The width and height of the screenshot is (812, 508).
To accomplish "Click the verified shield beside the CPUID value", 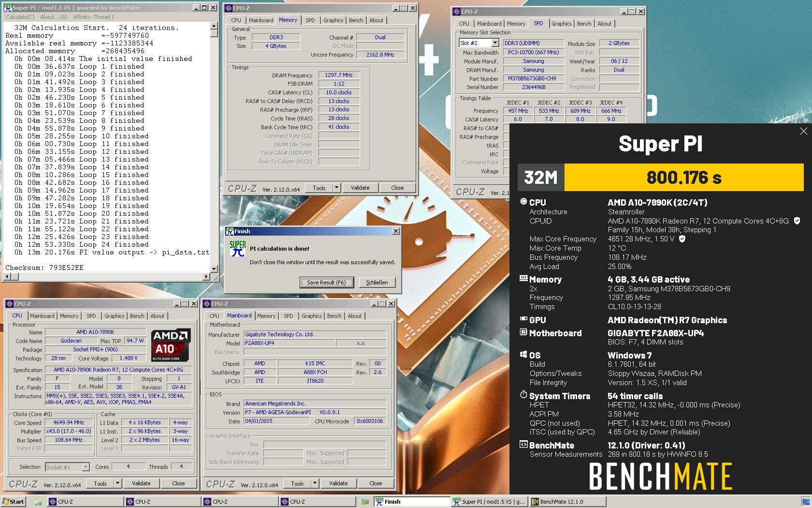I will click(x=797, y=221).
